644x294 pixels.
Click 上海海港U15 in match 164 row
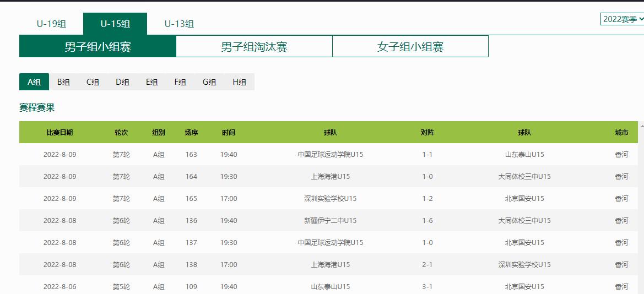331,177
